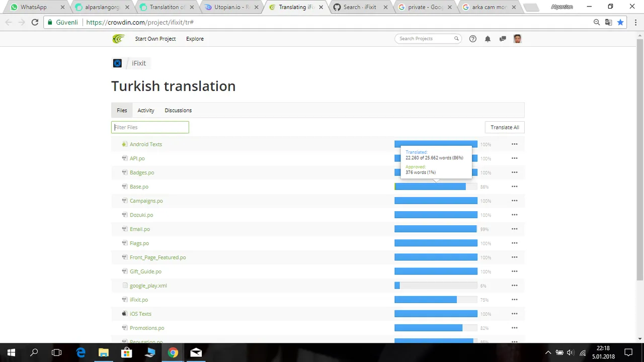Viewport: 644px width, 362px height.
Task: Click the Android icon beside Android Texts
Action: [x=124, y=144]
